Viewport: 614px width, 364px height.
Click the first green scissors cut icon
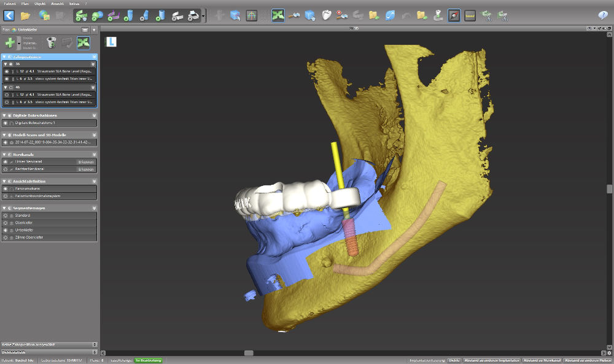(486, 16)
